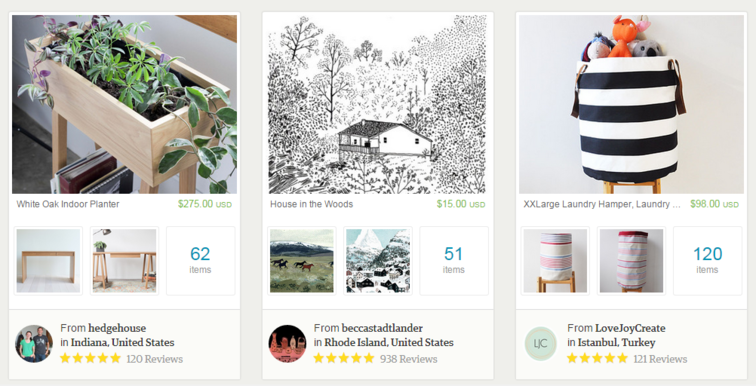View the White Oak Indoor Planter image
Viewport: 756px width, 386px height.
tap(124, 104)
